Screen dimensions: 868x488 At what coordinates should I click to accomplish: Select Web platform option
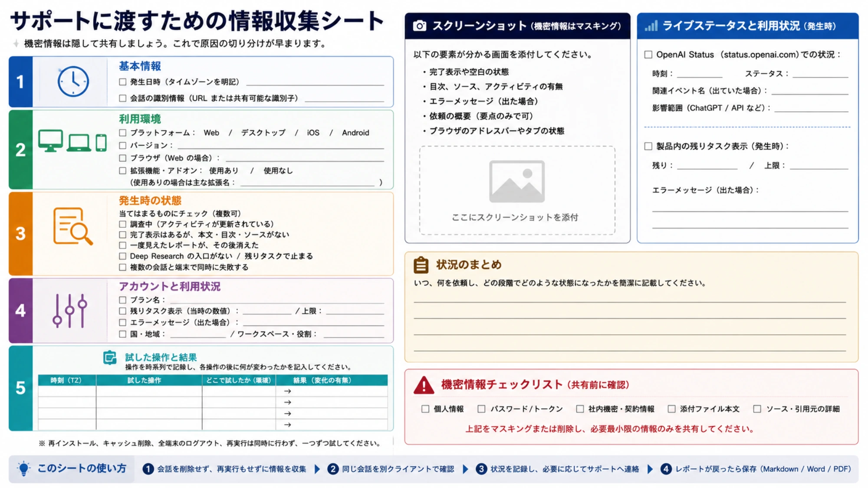point(211,133)
